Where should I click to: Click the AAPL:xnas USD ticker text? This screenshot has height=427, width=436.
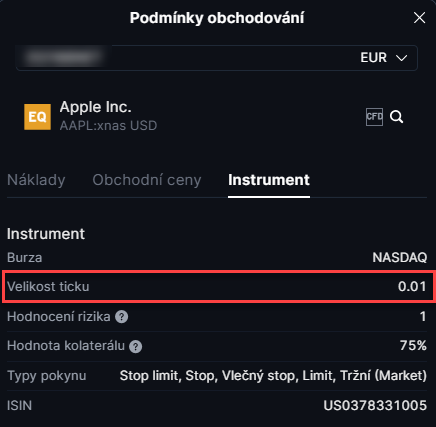click(x=108, y=126)
